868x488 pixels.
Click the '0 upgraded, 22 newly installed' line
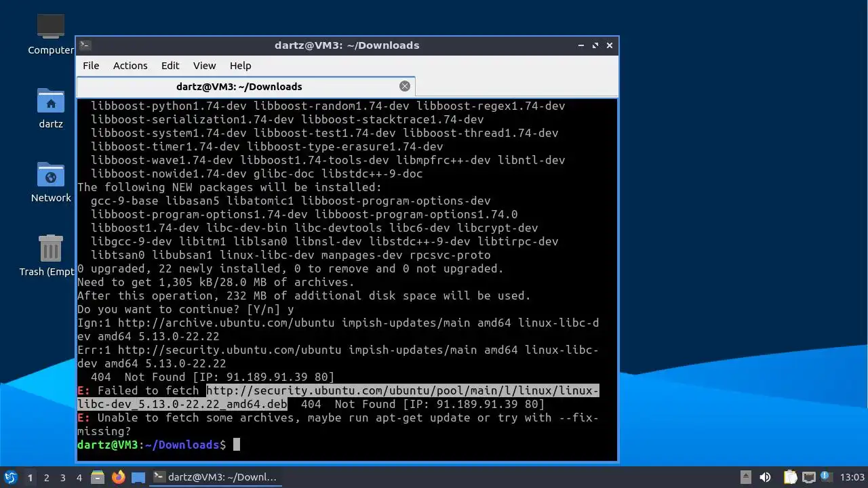291,268
